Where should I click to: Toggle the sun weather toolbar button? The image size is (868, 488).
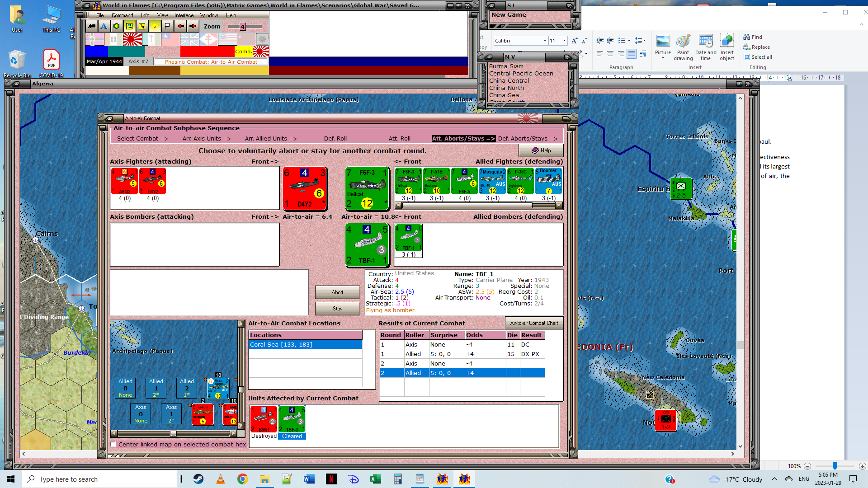click(155, 26)
